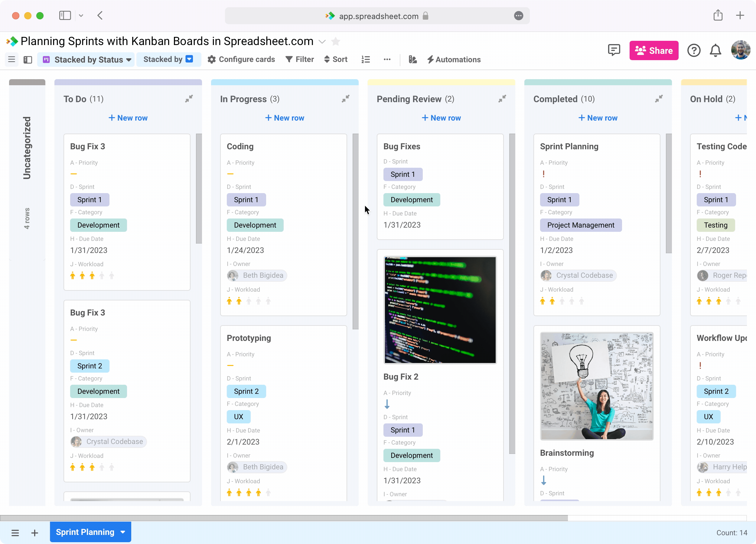Add a New row in Completed column
The width and height of the screenshot is (756, 544).
coord(598,118)
